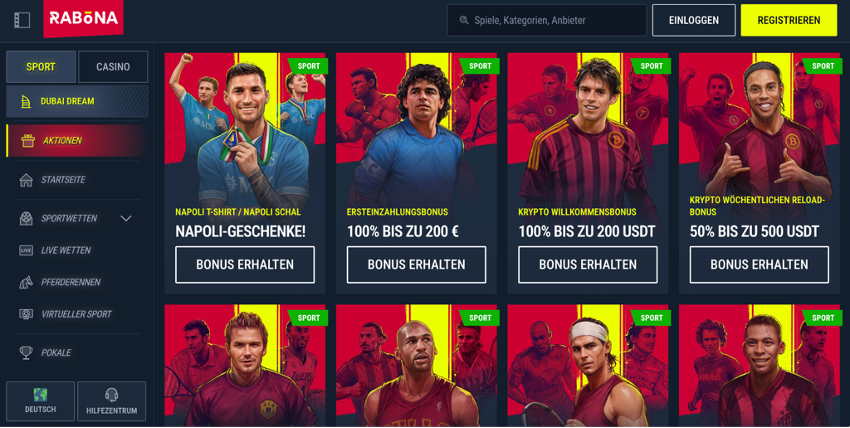Click the Einloggen button
The height and width of the screenshot is (428, 850).
pyautogui.click(x=693, y=20)
